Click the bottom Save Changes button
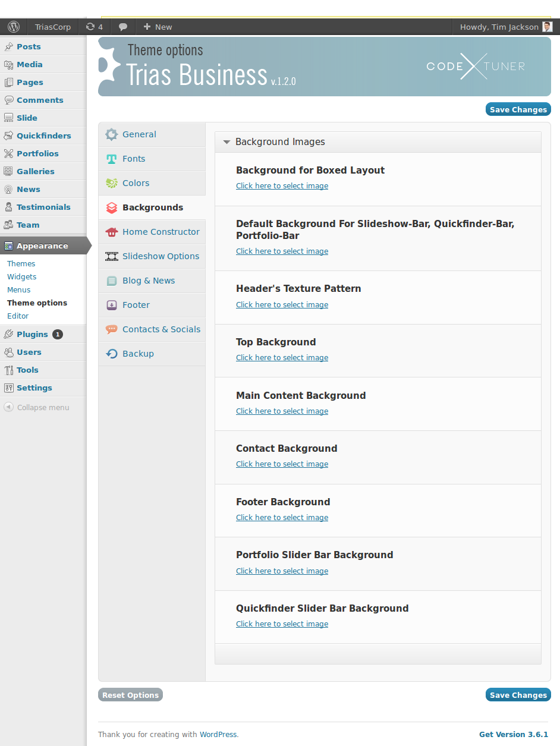Screen dimensions: 560x746 (518, 695)
